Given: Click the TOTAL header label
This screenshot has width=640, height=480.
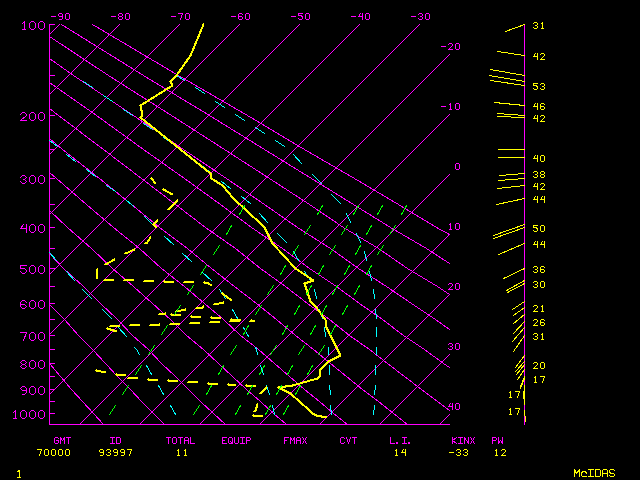Looking at the screenshot, I should point(182,440).
